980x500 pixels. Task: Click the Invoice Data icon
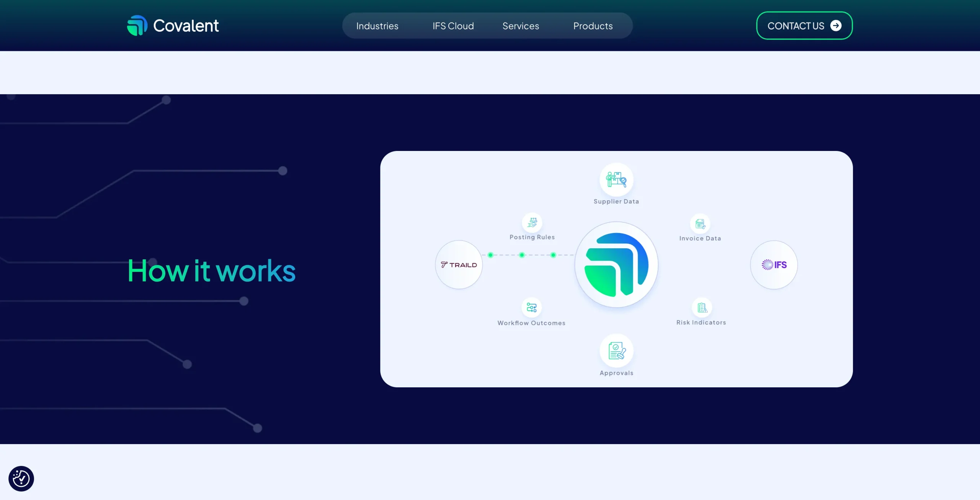tap(700, 224)
